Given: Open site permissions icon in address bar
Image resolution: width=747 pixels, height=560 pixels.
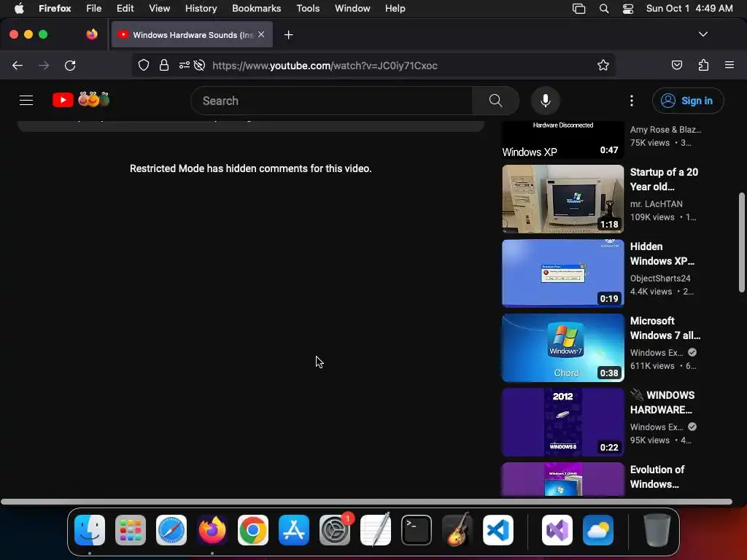Looking at the screenshot, I should [185, 65].
